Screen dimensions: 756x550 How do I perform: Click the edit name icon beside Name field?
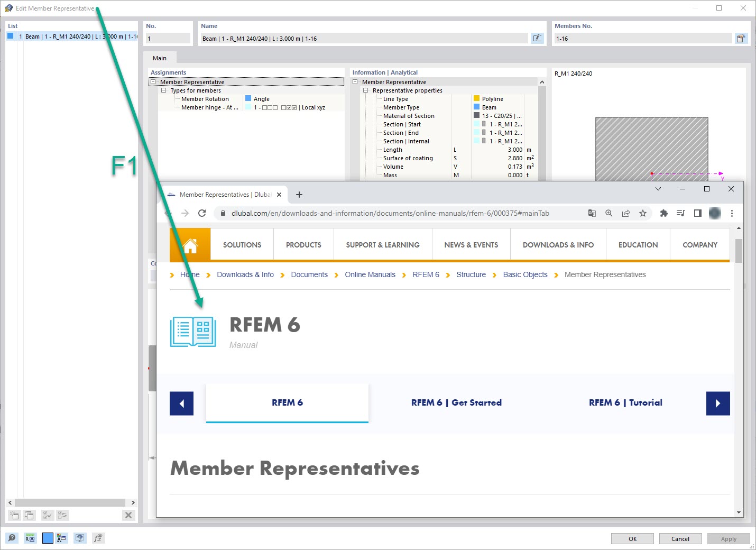(537, 38)
